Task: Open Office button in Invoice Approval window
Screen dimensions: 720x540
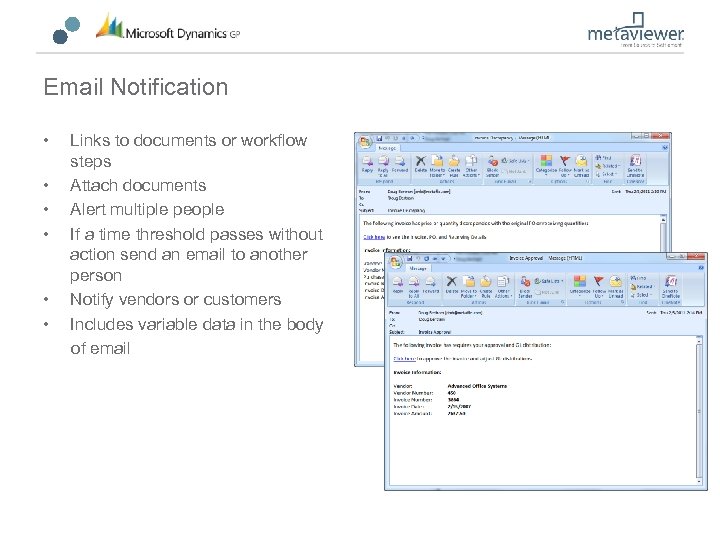Action: pos(395,263)
